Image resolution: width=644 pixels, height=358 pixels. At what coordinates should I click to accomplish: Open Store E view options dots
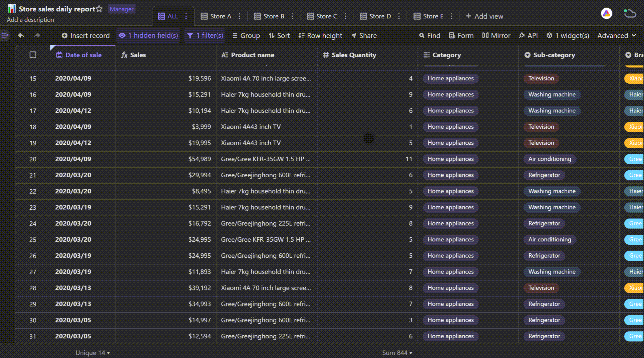pos(451,16)
